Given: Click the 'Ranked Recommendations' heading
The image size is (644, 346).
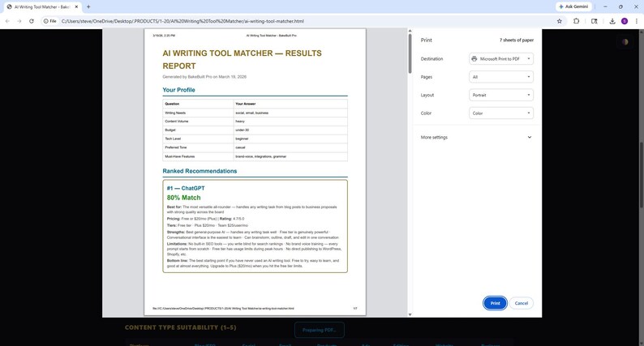Looking at the screenshot, I should point(200,171).
